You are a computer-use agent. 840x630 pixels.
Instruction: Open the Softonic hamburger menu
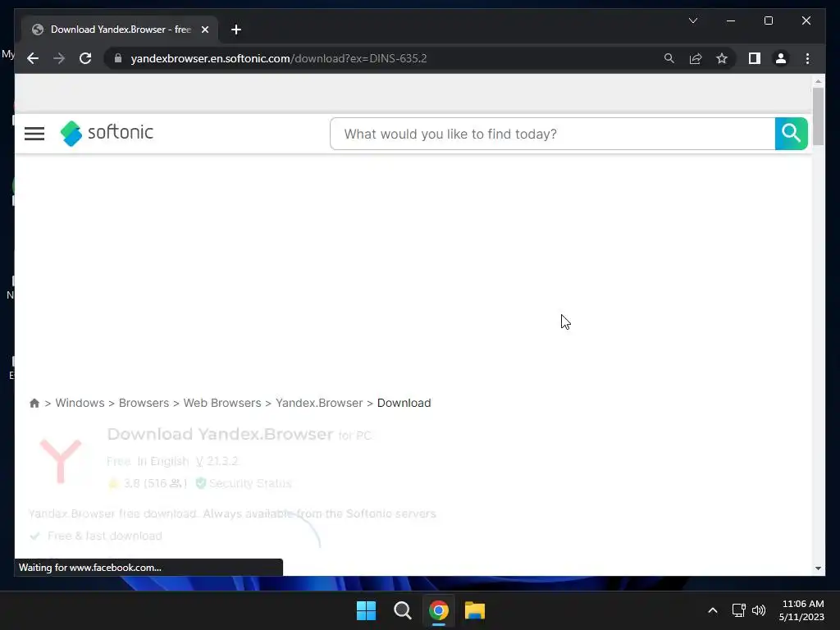[34, 134]
